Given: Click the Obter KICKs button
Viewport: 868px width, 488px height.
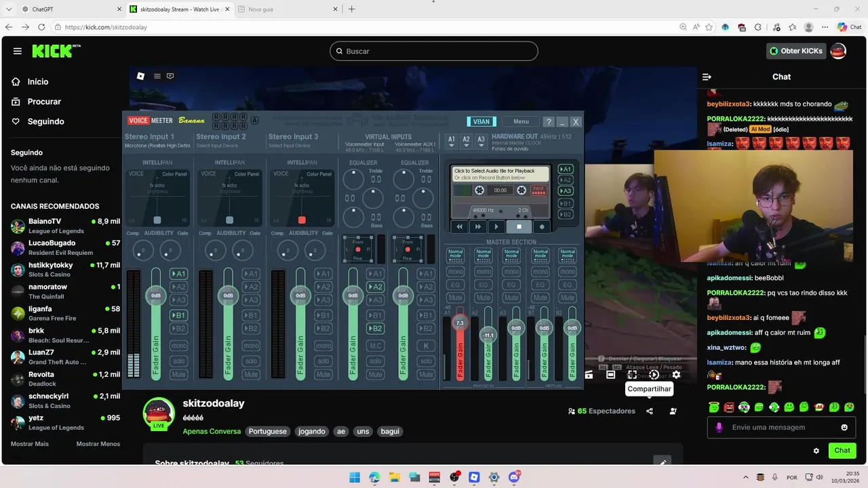Looking at the screenshot, I should pyautogui.click(x=796, y=51).
